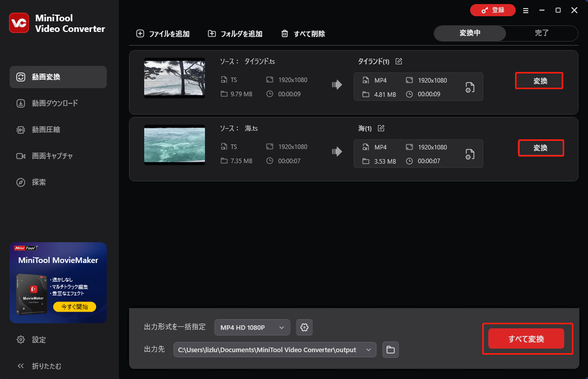The width and height of the screenshot is (588, 379).
Task: Click the 出力形式を一括指定 label
Action: [x=175, y=327]
